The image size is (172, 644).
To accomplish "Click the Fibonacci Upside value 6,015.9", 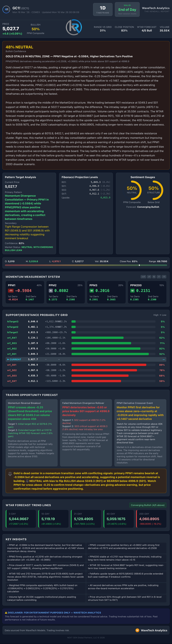I will pyautogui.click(x=105, y=198).
